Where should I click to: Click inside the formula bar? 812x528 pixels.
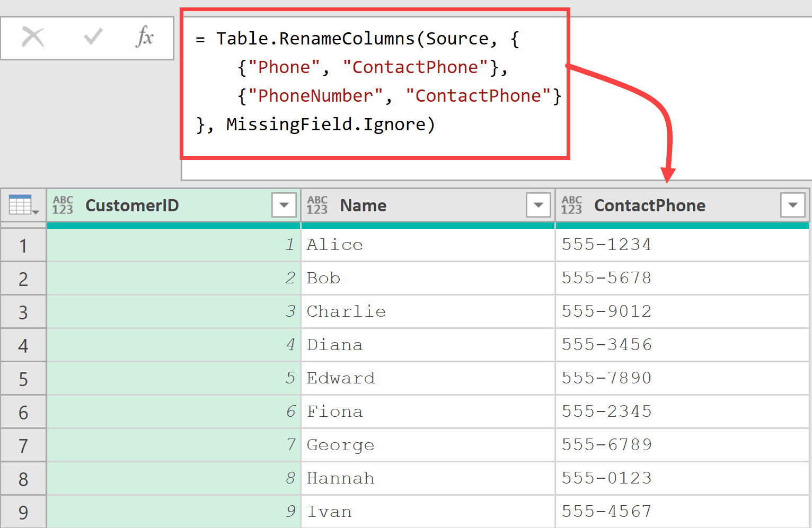[x=371, y=82]
